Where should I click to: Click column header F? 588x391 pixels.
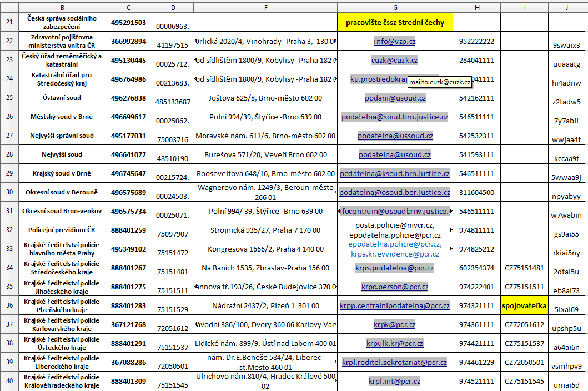265,8
